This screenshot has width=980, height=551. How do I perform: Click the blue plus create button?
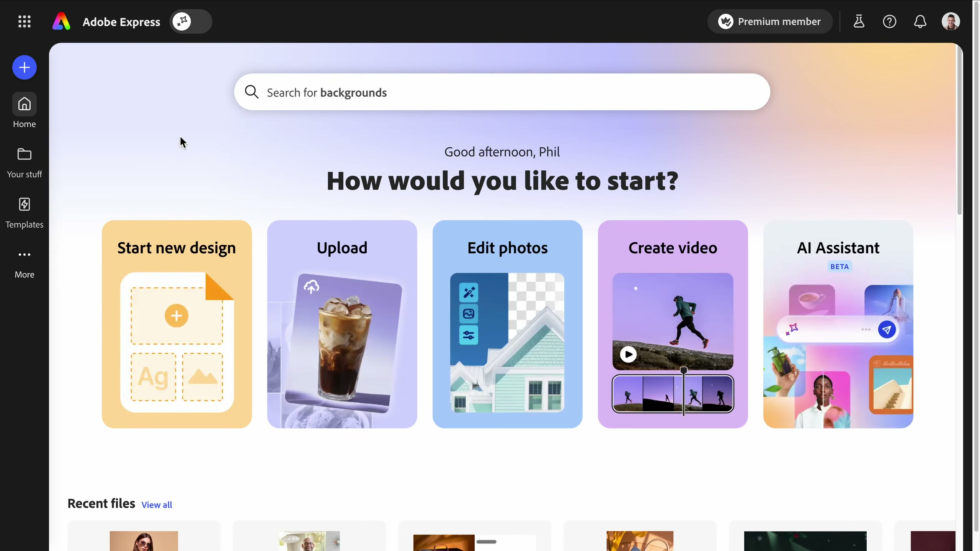pos(24,67)
